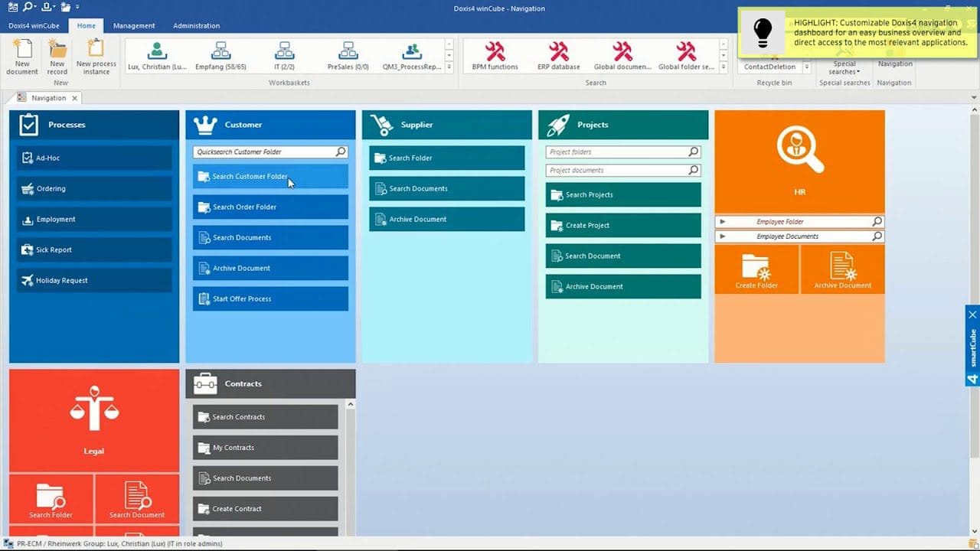Image resolution: width=980 pixels, height=551 pixels.
Task: Click the HR Create Folder tile
Action: tap(756, 270)
